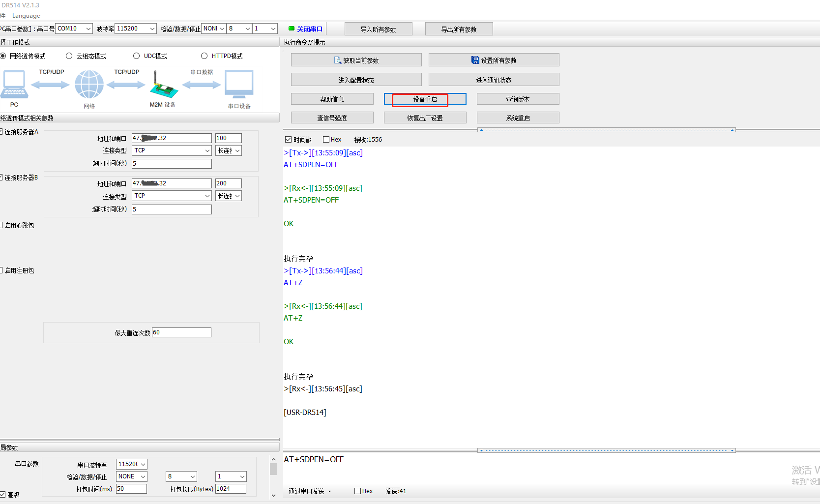Enable Hex display in receive log
Image resolution: width=820 pixels, height=504 pixels.
(x=326, y=140)
